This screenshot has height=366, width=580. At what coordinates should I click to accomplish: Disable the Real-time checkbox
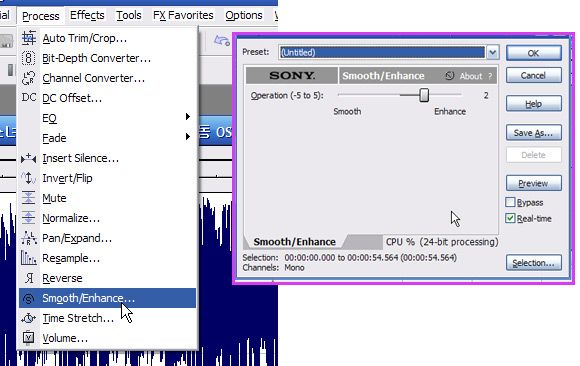tap(510, 218)
